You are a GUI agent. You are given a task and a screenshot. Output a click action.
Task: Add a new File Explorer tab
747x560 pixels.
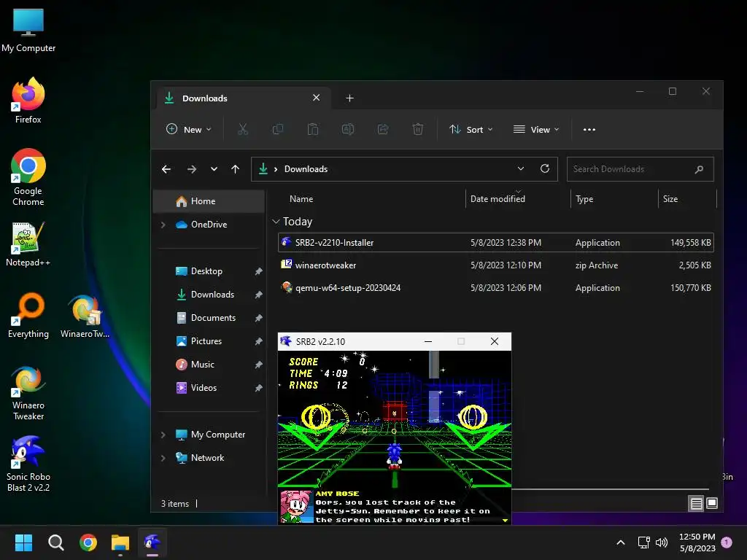point(349,98)
